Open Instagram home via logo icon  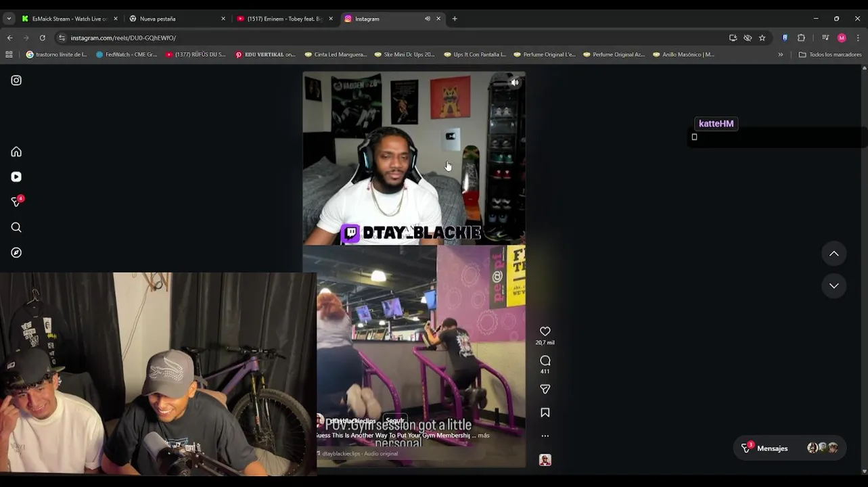click(16, 80)
